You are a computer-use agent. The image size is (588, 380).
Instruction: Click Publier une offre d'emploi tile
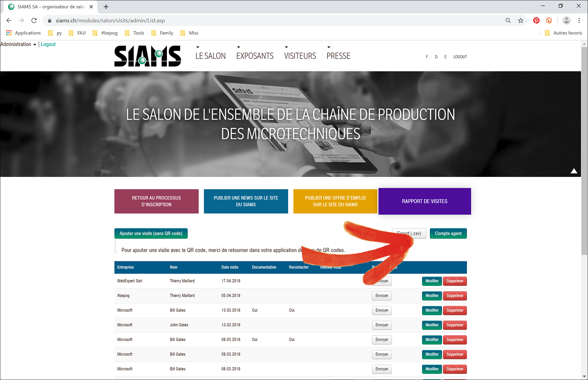(335, 201)
